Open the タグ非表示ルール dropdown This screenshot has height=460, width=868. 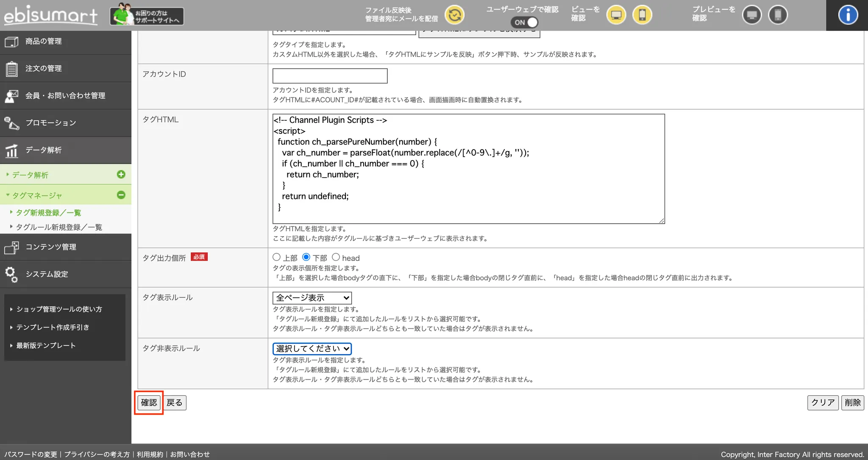click(x=312, y=349)
